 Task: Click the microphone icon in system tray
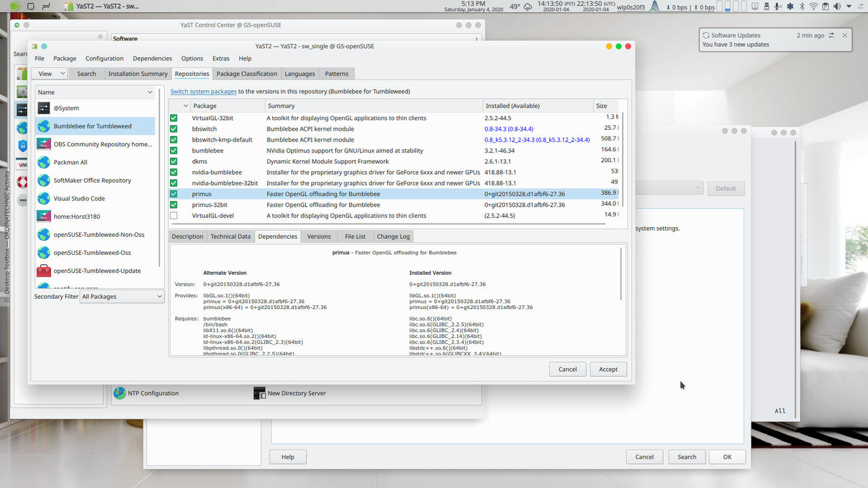click(778, 7)
